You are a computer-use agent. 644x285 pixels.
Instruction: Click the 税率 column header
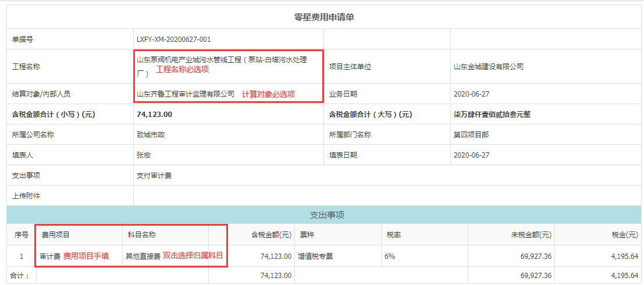pyautogui.click(x=394, y=235)
